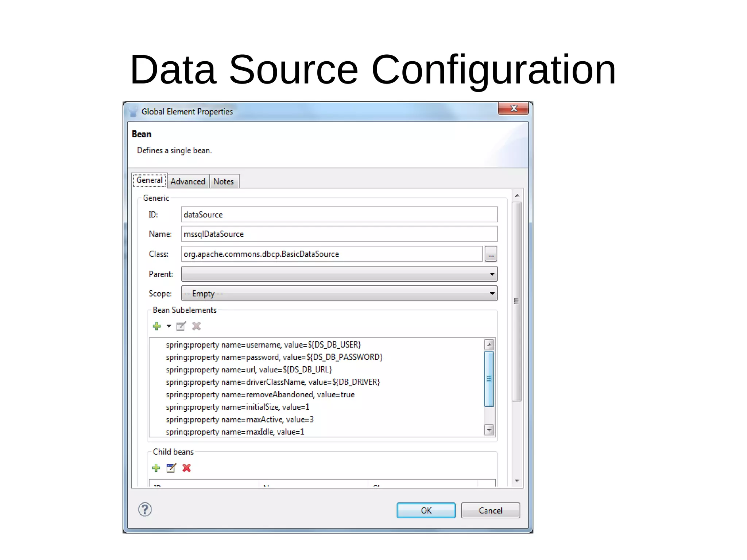747x560 pixels.
Task: Add a new child bean with green plus
Action: 156,468
